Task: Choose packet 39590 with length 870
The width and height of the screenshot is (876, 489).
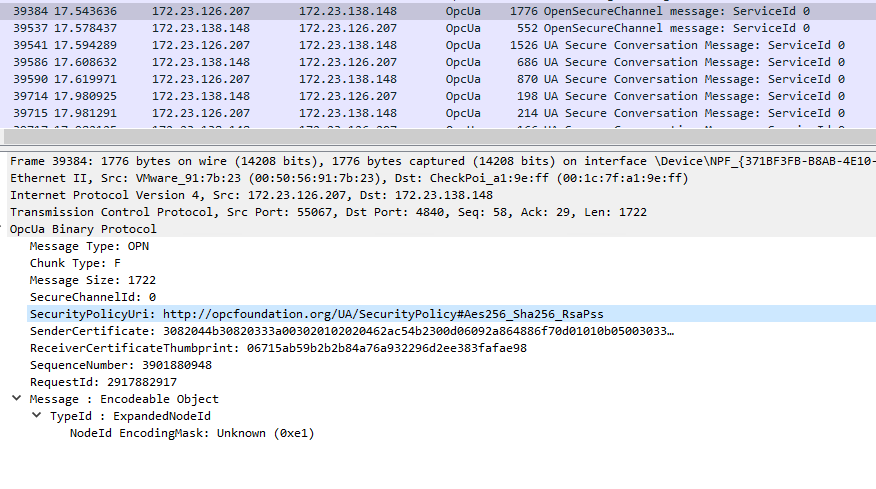Action: click(x=400, y=79)
